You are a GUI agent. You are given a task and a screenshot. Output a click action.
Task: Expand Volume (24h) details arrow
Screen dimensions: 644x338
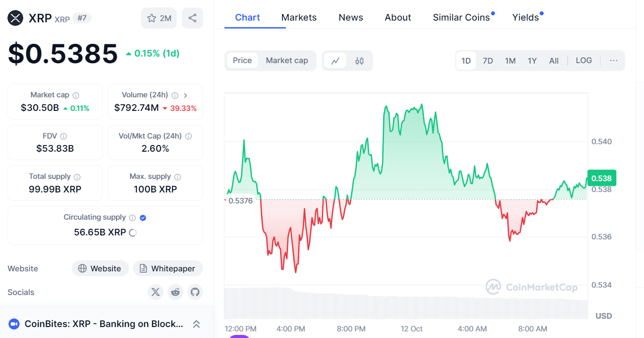185,95
